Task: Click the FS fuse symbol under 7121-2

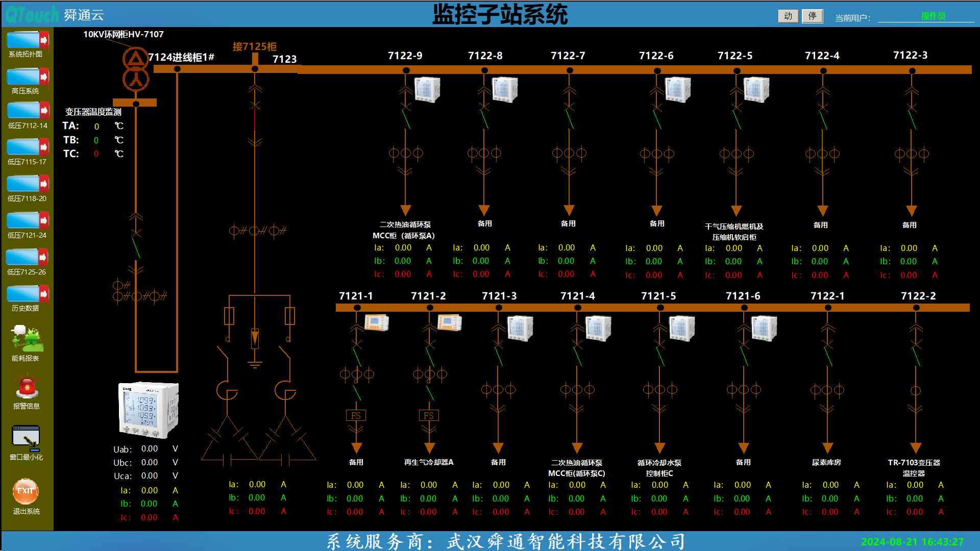Action: pos(429,415)
